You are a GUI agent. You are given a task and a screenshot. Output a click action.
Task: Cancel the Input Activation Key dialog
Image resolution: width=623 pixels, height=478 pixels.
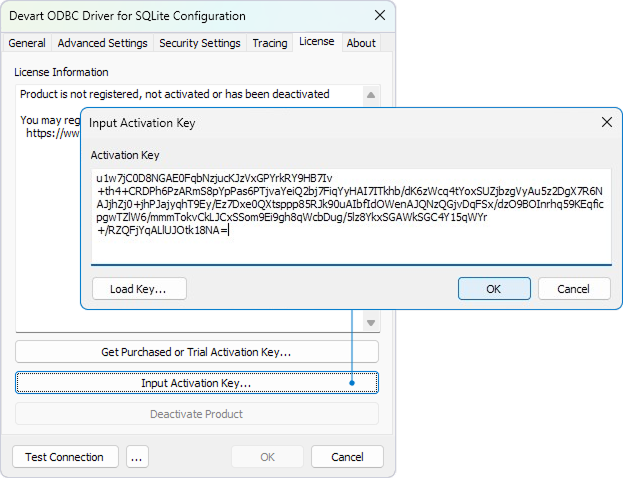point(574,288)
